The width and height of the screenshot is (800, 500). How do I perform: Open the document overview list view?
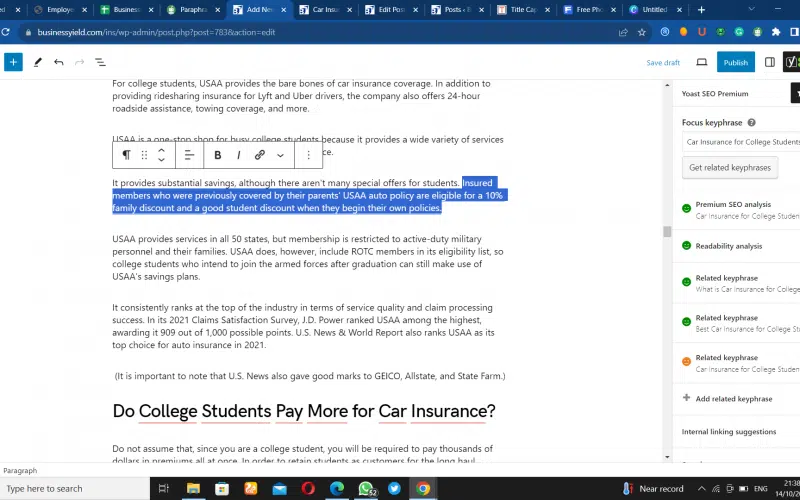[x=100, y=62]
